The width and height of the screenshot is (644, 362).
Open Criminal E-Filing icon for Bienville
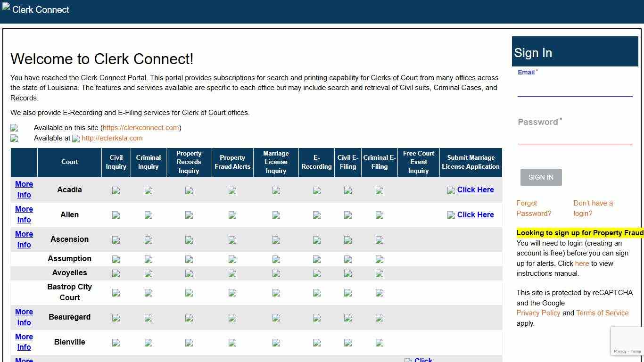pyautogui.click(x=379, y=342)
